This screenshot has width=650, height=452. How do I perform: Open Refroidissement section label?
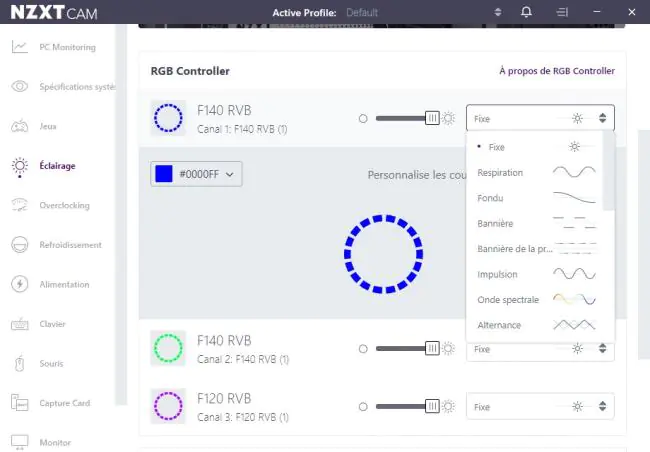coord(70,245)
